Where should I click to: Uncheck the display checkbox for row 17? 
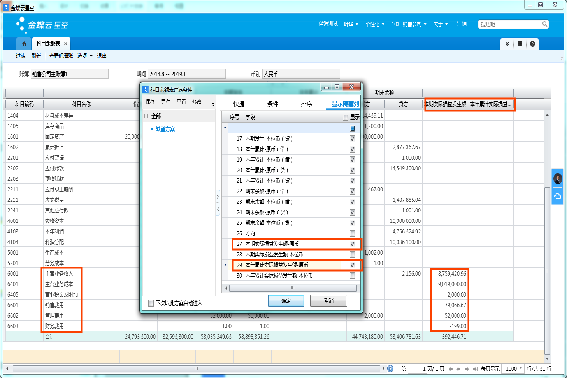(x=352, y=138)
